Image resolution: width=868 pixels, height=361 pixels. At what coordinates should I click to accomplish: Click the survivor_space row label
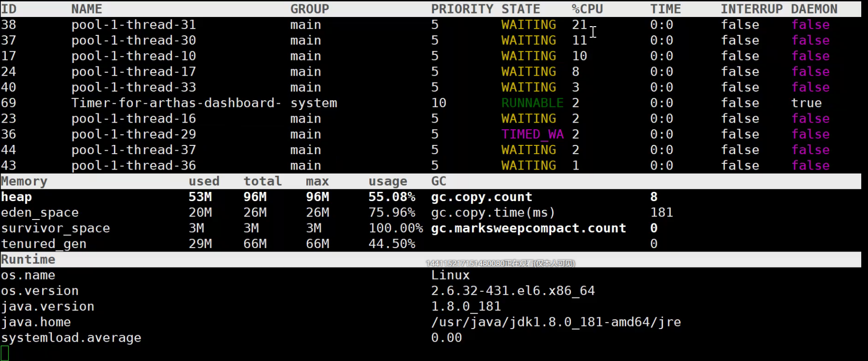click(x=55, y=228)
